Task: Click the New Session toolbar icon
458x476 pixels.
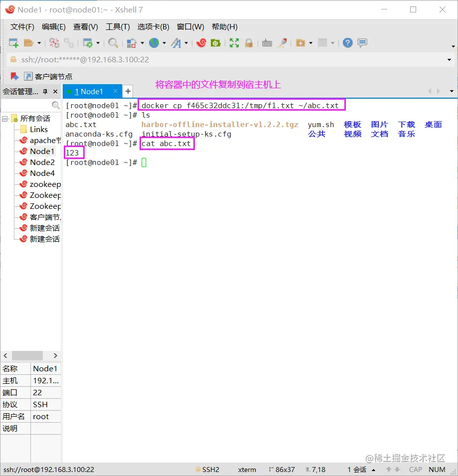Action: [13, 43]
